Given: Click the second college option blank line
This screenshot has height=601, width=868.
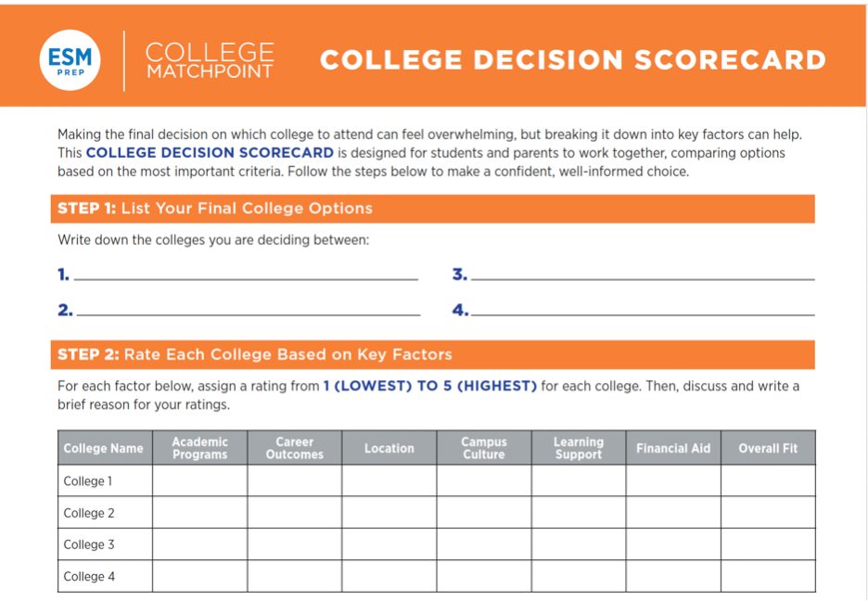Looking at the screenshot, I should coord(248,310).
